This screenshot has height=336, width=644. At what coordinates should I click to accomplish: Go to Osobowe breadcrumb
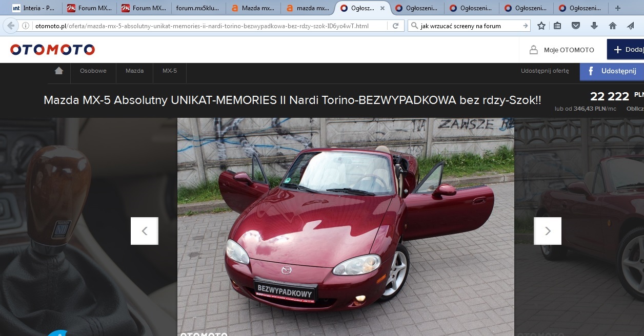point(93,71)
